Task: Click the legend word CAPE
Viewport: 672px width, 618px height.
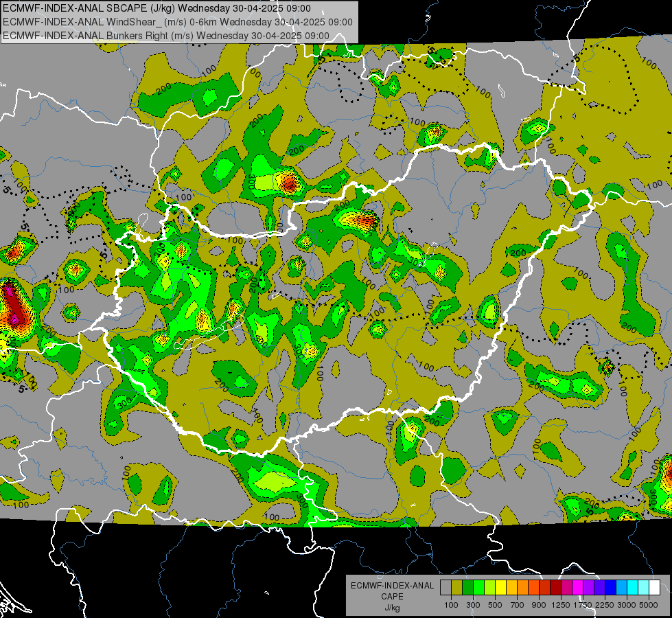Action: click(x=392, y=597)
